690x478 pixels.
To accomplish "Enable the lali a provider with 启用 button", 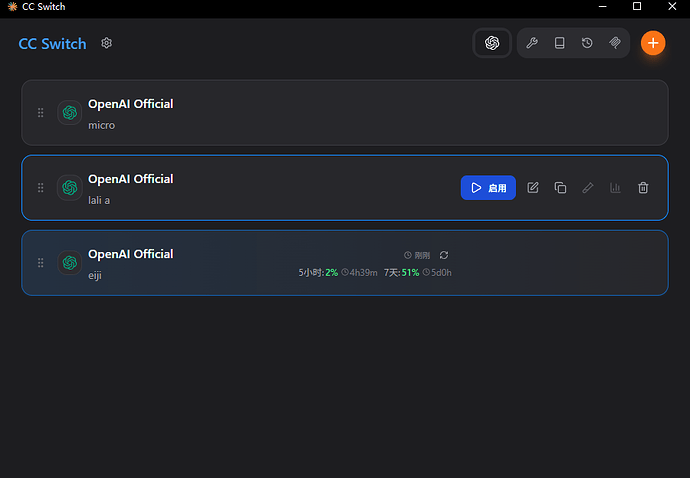I will click(488, 188).
